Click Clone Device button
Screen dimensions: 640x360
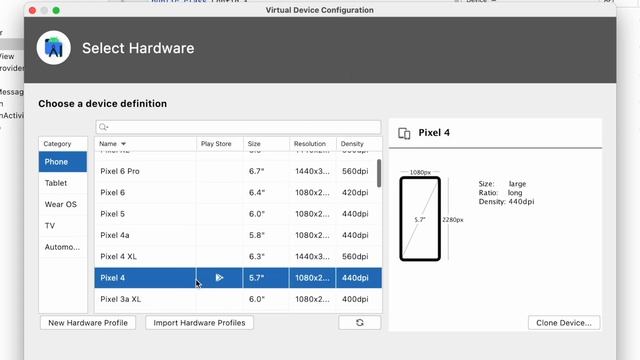click(x=564, y=322)
